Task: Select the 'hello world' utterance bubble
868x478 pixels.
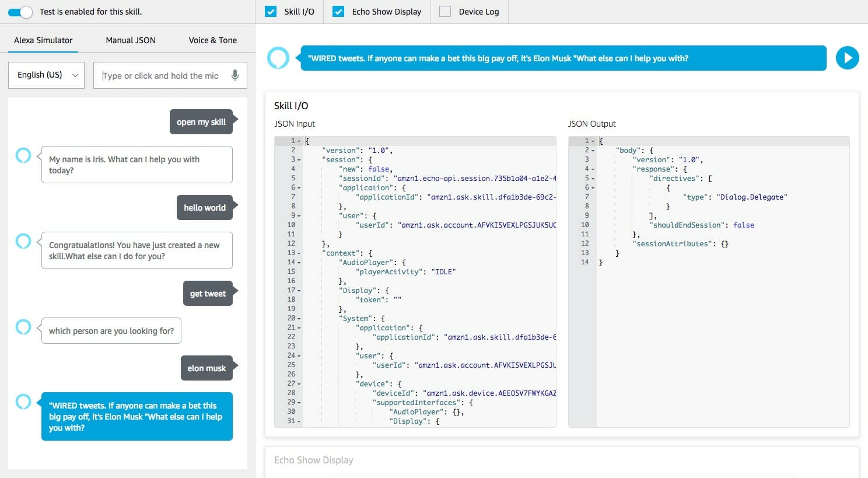Action: 205,208
